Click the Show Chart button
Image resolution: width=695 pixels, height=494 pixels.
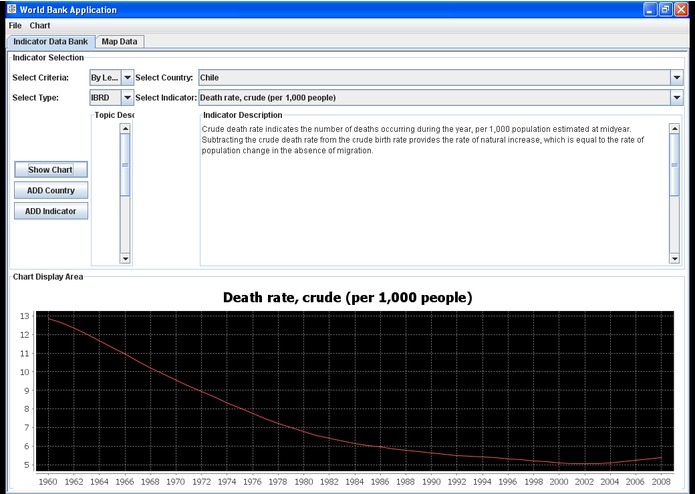(51, 170)
